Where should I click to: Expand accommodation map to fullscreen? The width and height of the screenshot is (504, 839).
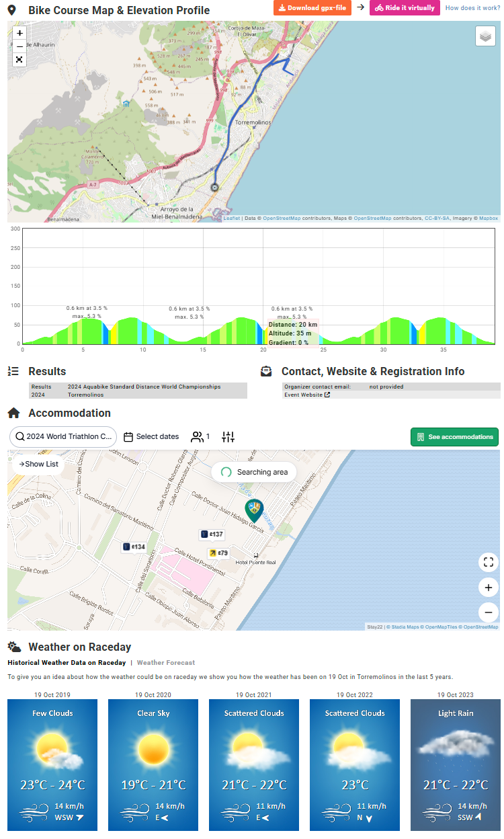pos(489,562)
